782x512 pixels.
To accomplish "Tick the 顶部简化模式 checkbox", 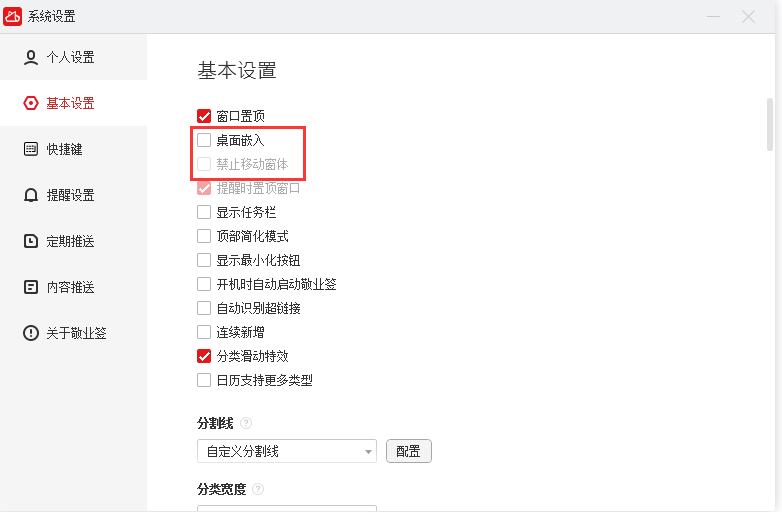I will (205, 236).
